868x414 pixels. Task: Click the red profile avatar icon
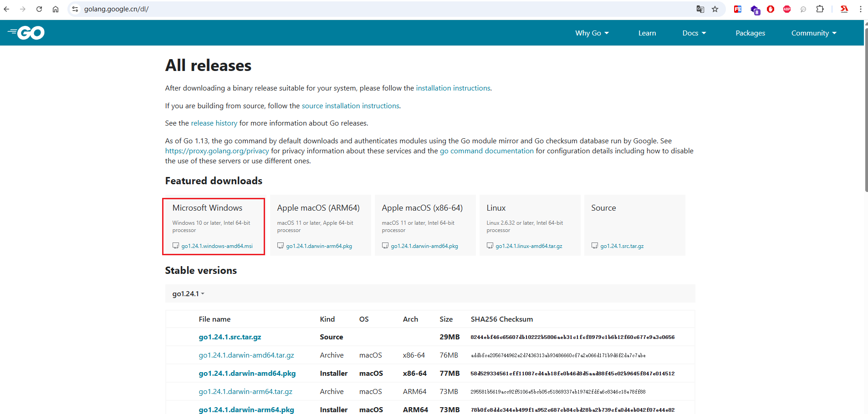click(x=844, y=9)
